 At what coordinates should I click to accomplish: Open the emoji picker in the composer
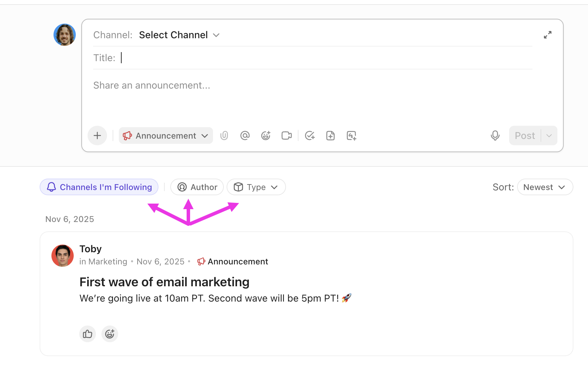coord(266,135)
